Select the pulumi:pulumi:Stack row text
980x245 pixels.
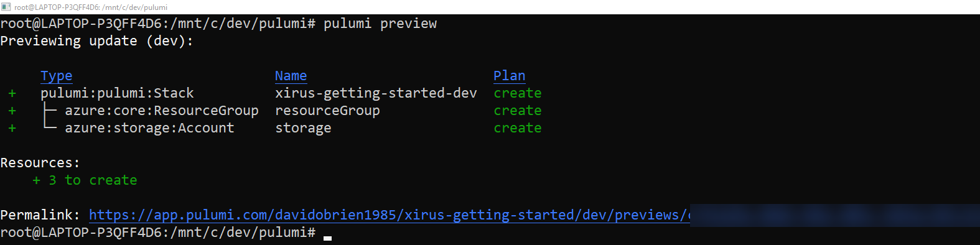117,93
